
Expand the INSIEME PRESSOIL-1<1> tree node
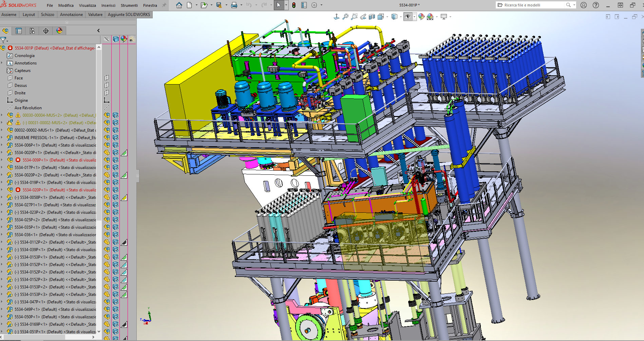pos(2,137)
